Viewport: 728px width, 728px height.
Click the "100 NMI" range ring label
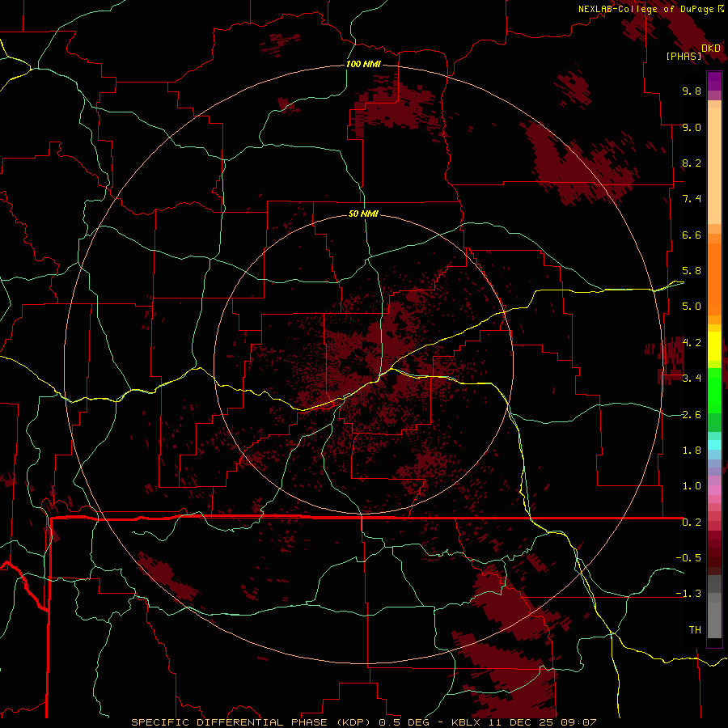tap(363, 64)
